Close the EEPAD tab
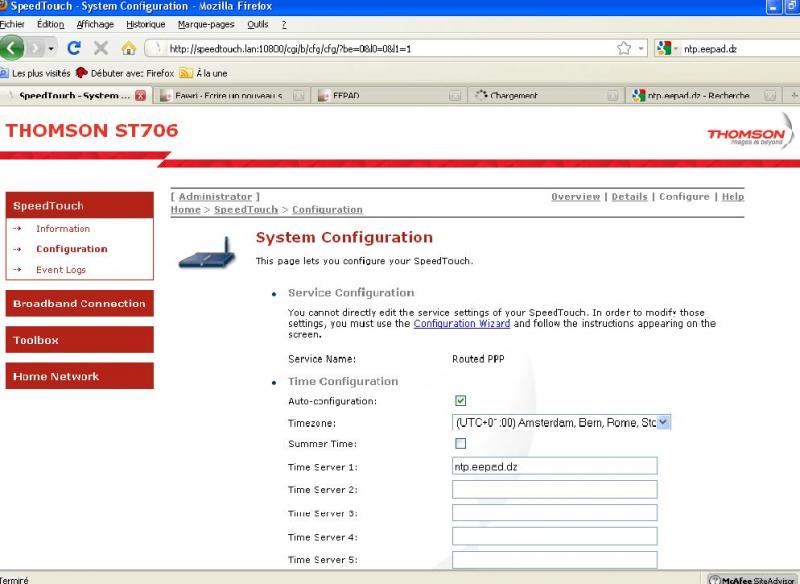800x584 pixels. [x=455, y=95]
